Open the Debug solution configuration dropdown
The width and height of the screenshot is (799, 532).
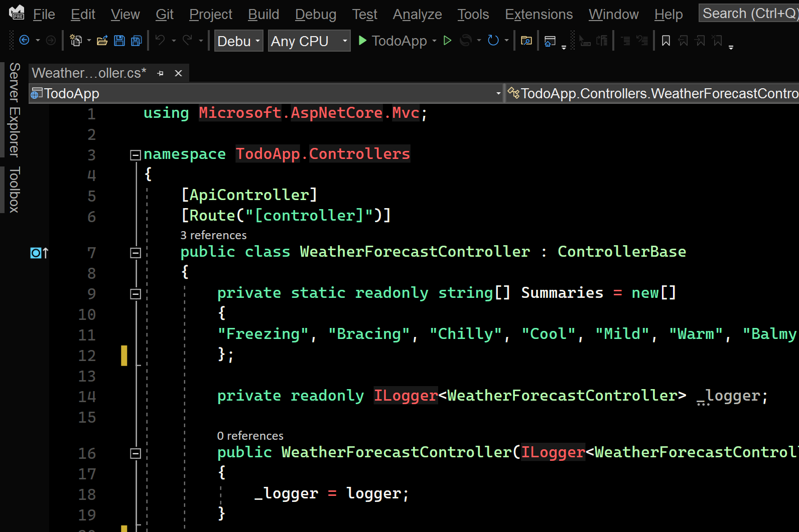[238, 41]
